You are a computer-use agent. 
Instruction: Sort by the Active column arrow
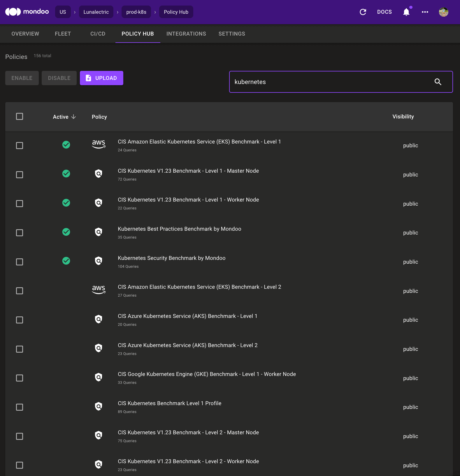point(73,117)
